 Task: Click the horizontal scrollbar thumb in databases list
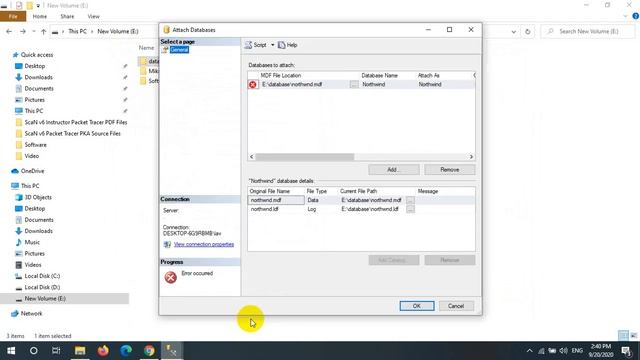[x=304, y=157]
